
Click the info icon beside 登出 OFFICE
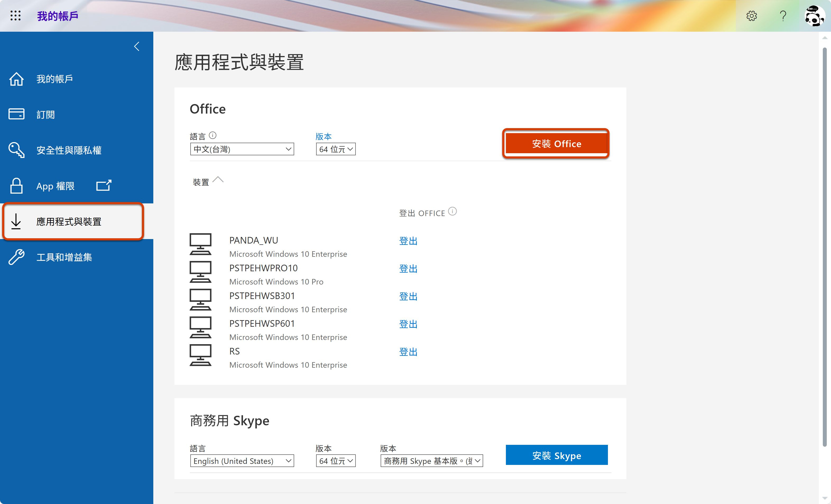point(452,211)
